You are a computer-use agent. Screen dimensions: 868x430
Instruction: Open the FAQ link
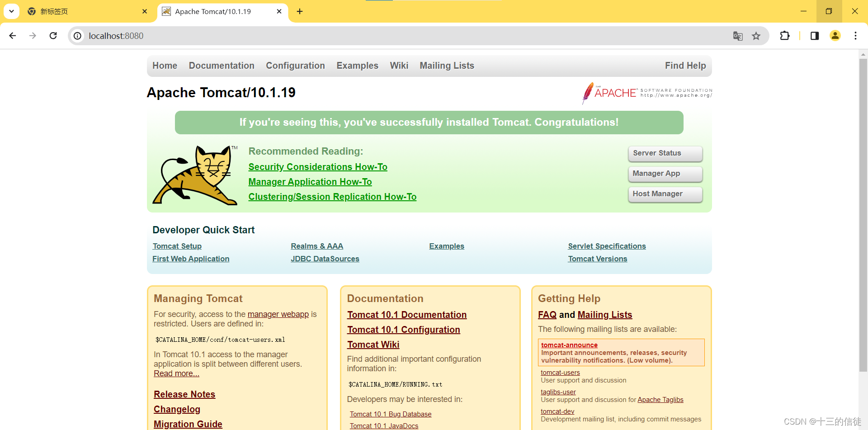point(547,315)
